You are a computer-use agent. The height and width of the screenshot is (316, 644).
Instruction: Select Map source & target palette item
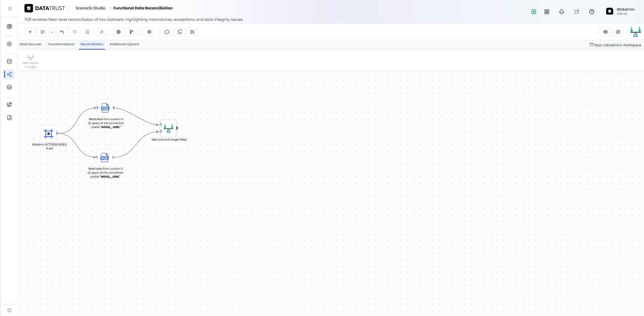pos(30,61)
